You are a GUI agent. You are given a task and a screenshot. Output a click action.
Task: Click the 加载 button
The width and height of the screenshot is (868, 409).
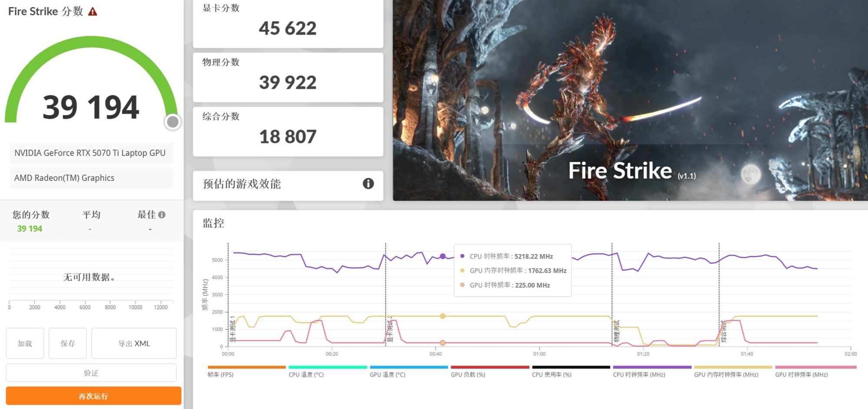pos(25,343)
